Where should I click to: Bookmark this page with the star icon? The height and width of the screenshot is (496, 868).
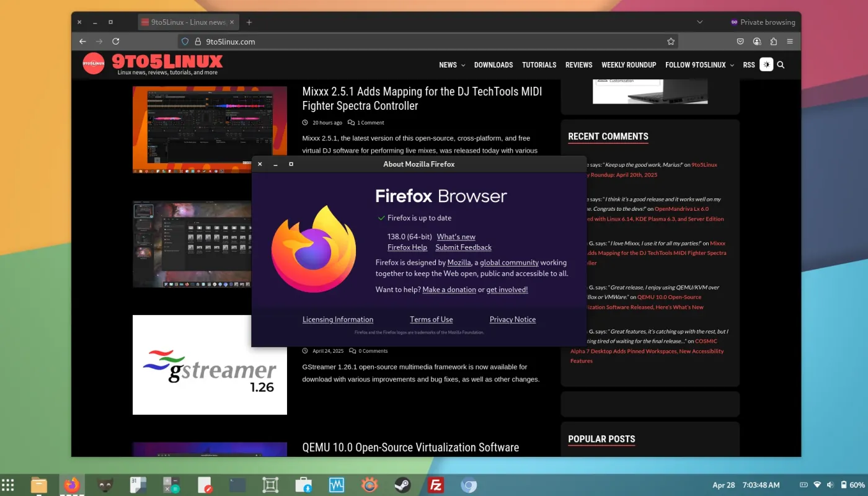click(x=670, y=42)
